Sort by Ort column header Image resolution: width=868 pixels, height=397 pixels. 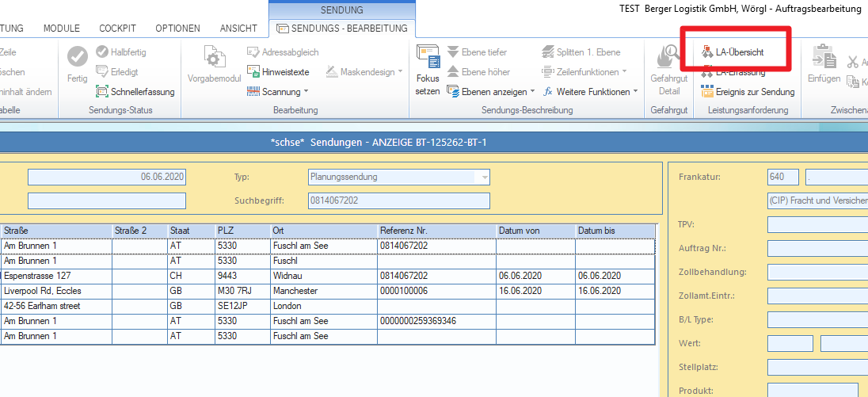click(324, 231)
